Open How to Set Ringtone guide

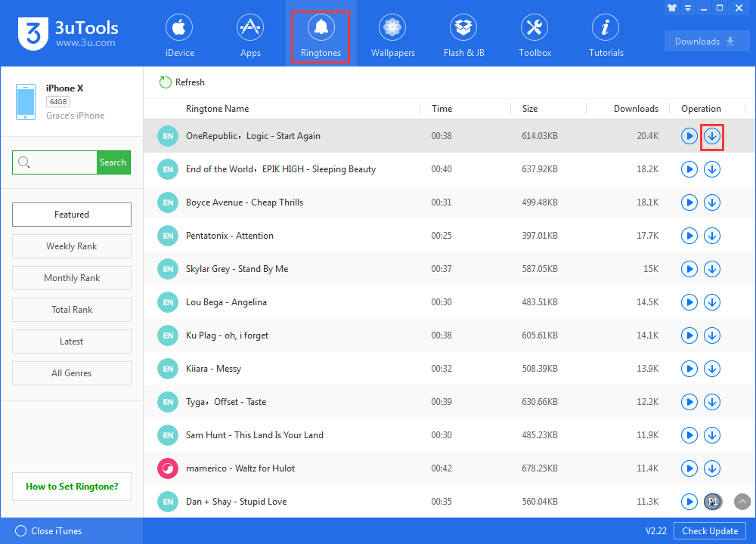[71, 487]
